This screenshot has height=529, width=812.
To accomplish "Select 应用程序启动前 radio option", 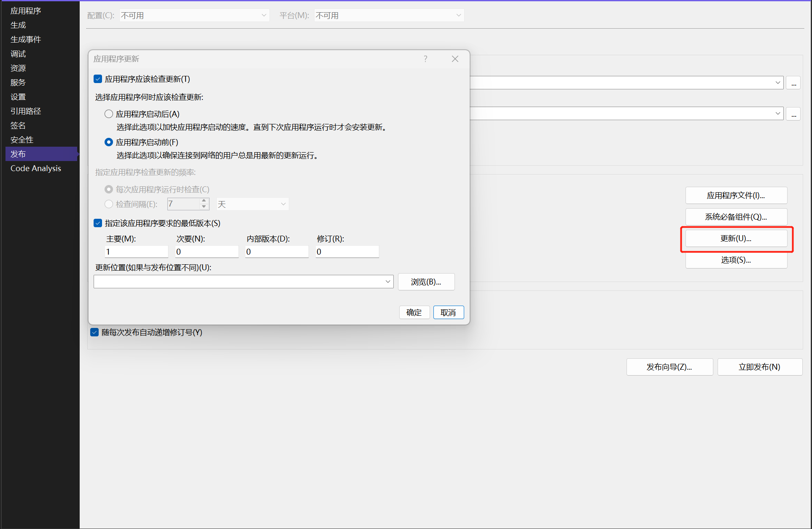I will (x=109, y=142).
